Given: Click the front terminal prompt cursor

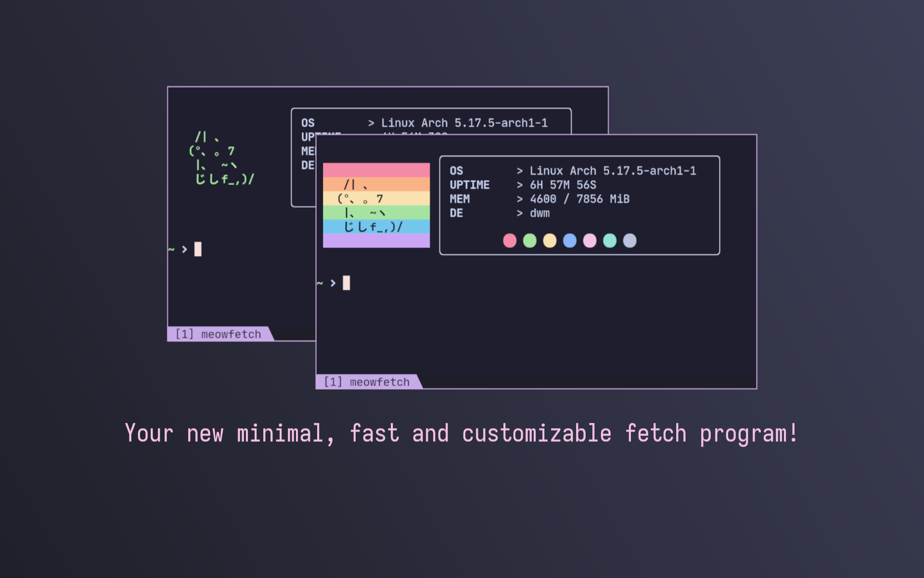Looking at the screenshot, I should [x=346, y=283].
